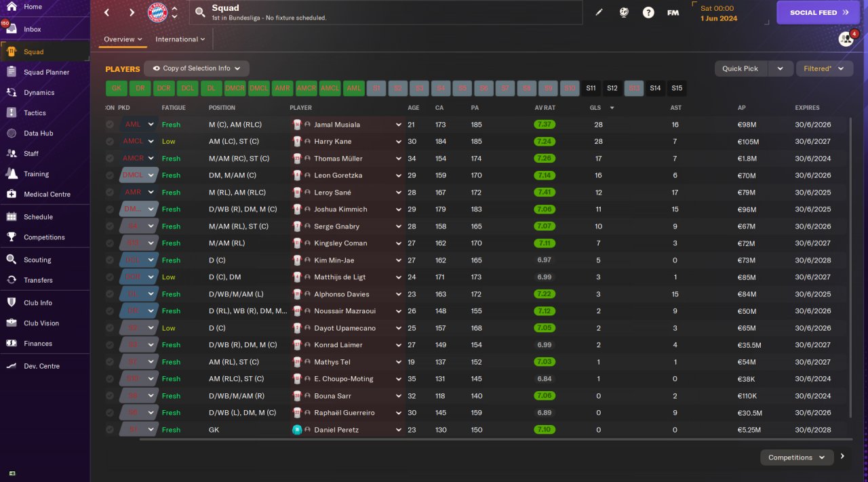Click the table's vertical scrollbar
Viewport: 868px width, 482px height.
[x=850, y=268]
